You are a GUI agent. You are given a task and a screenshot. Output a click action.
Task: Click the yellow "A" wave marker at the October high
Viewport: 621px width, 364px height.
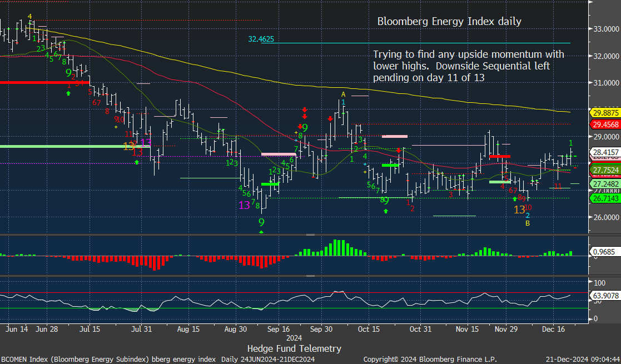coord(344,94)
